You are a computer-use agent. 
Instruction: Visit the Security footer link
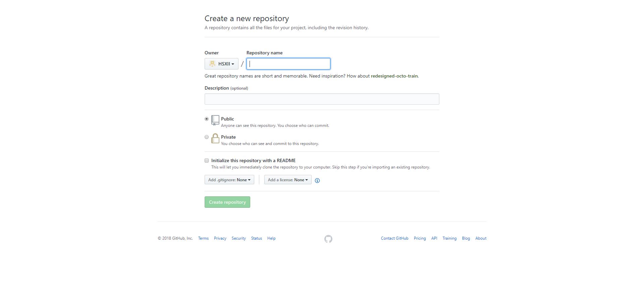(x=238, y=238)
